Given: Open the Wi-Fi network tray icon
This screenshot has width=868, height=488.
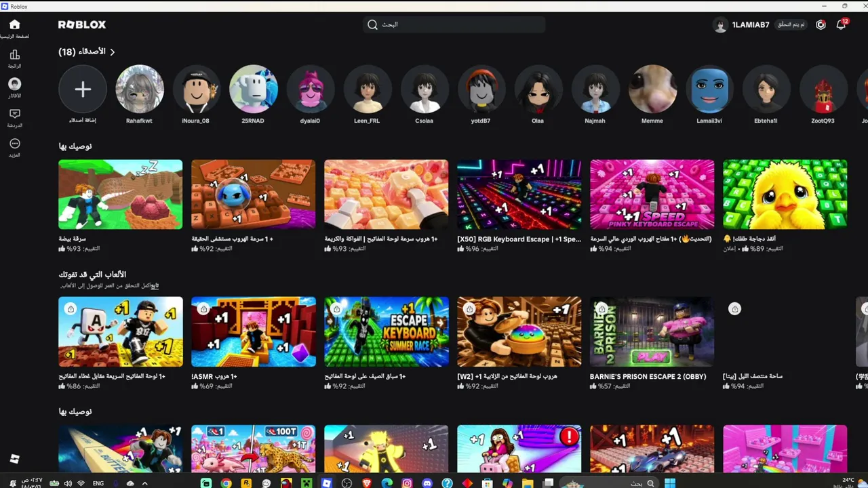Looking at the screenshot, I should 81,483.
